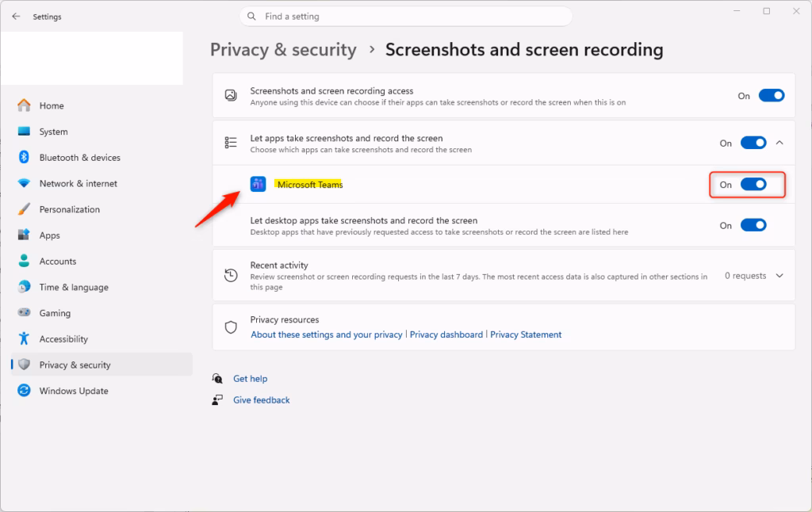Image resolution: width=812 pixels, height=512 pixels.
Task: Expand the Recent activity requests chevron
Action: pos(780,275)
